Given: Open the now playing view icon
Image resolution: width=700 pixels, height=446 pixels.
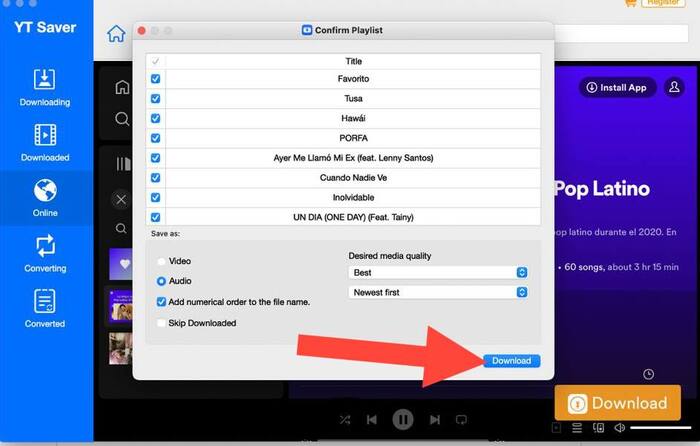Looking at the screenshot, I should tap(556, 428).
